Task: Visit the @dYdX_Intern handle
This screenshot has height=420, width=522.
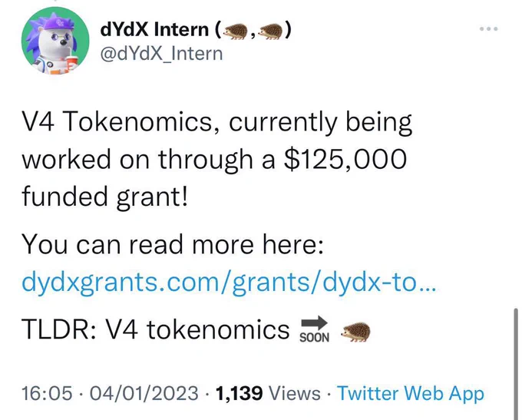Action: click(x=161, y=54)
